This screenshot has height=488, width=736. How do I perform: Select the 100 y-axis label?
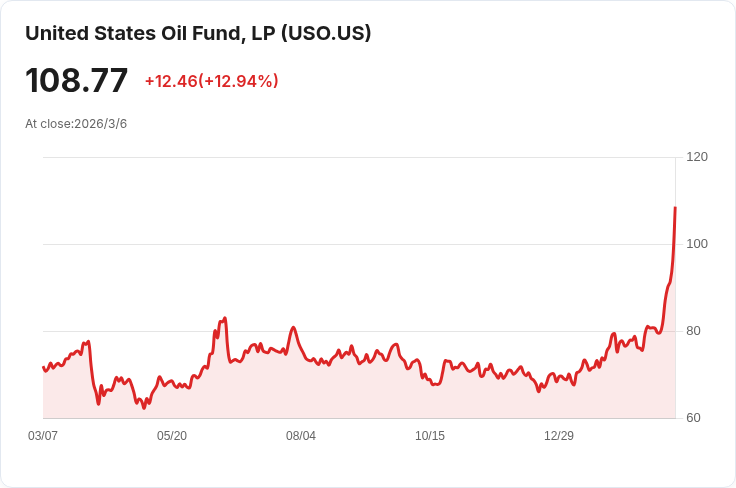coord(697,244)
